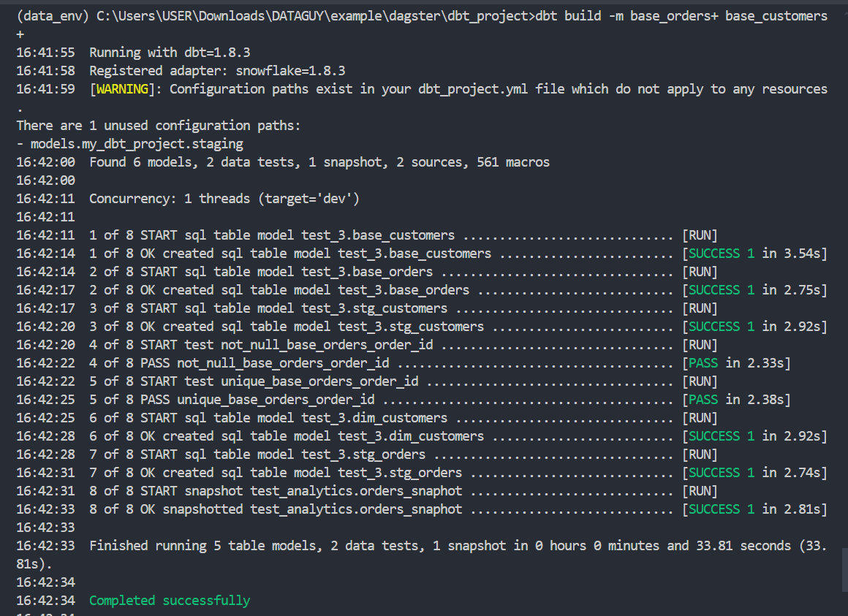Click the PASS status for not_null_base_orders_order_id
This screenshot has height=616, width=848.
[x=703, y=363]
